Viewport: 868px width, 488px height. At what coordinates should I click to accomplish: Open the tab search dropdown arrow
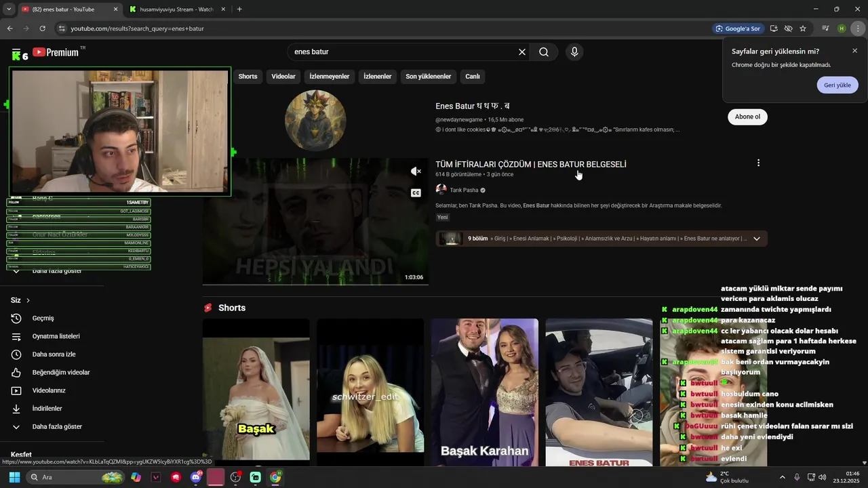[8, 9]
